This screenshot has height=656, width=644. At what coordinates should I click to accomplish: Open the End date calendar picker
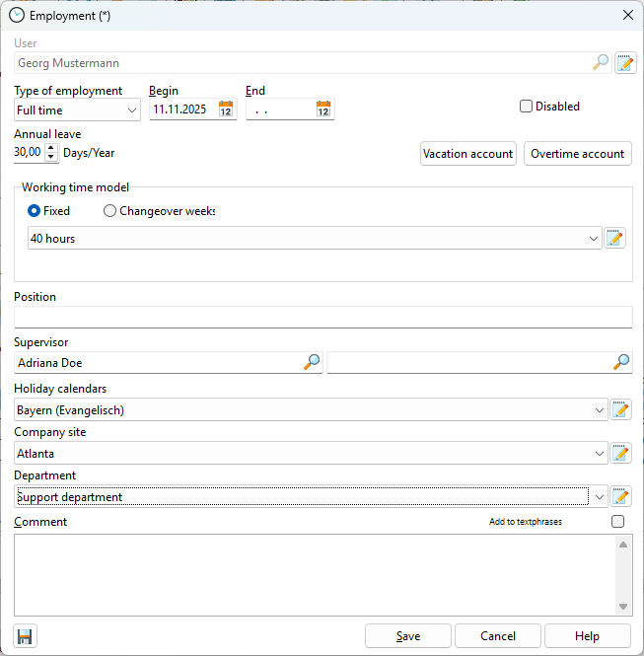point(323,109)
